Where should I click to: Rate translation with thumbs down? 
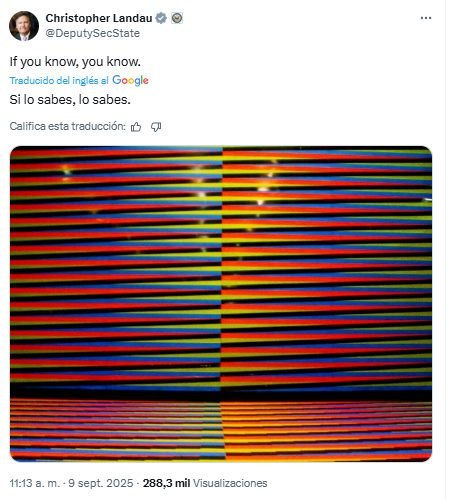pyautogui.click(x=156, y=127)
